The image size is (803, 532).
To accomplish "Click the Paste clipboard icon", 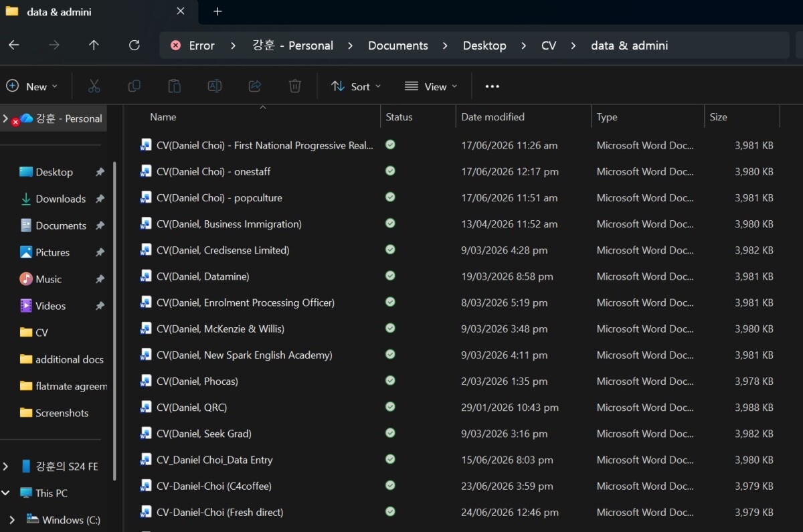I will click(x=174, y=86).
